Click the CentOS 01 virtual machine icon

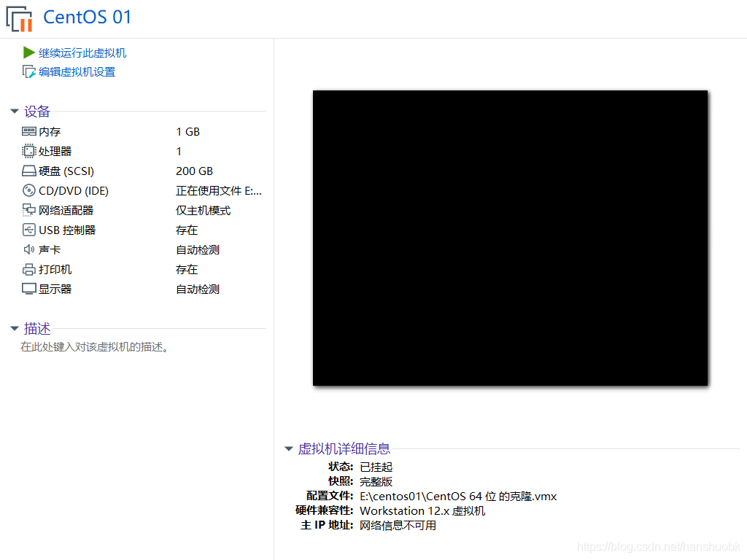click(x=18, y=18)
